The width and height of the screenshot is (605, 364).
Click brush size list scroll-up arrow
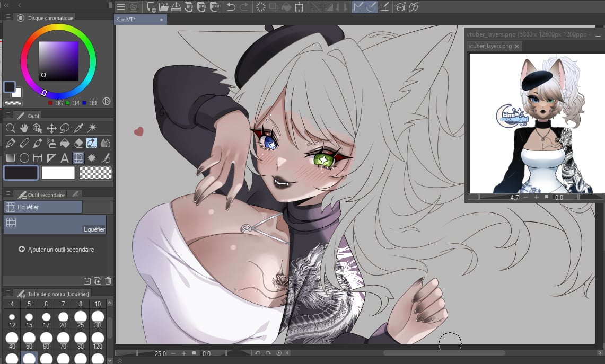click(x=110, y=303)
